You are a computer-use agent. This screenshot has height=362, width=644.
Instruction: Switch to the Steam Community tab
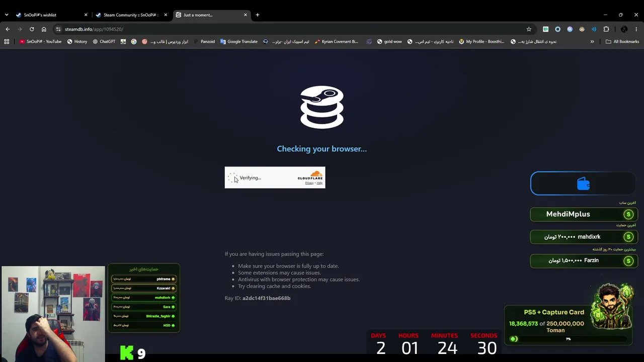[x=131, y=15]
